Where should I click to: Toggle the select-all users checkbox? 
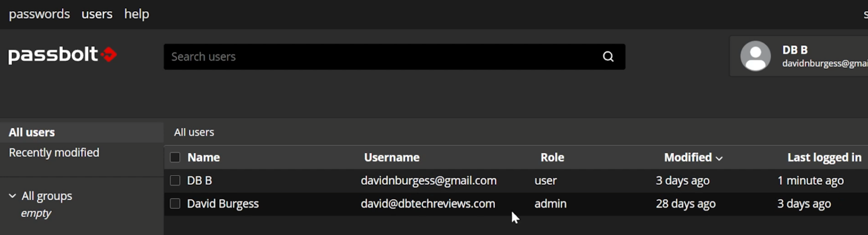175,158
